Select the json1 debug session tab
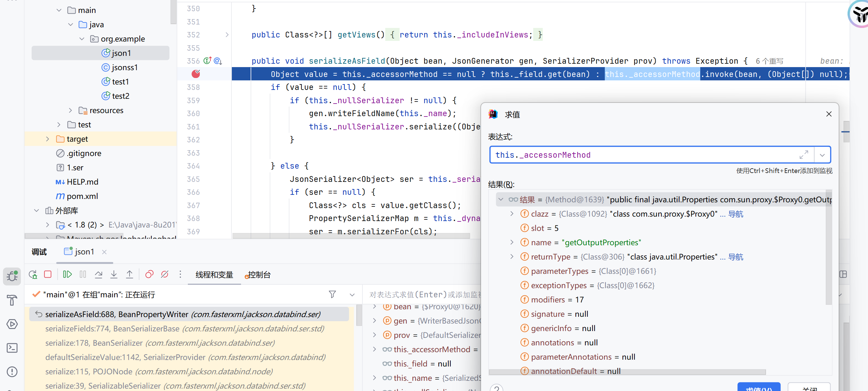 coord(85,252)
